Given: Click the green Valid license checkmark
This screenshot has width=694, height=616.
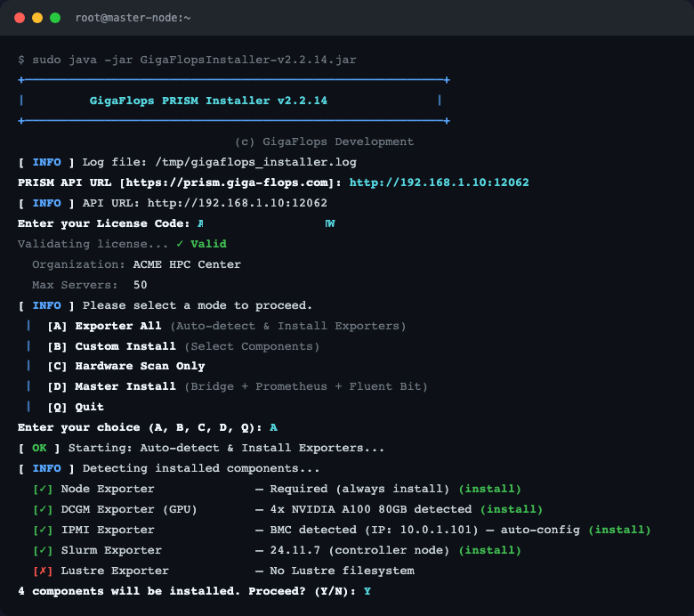Looking at the screenshot, I should 180,244.
